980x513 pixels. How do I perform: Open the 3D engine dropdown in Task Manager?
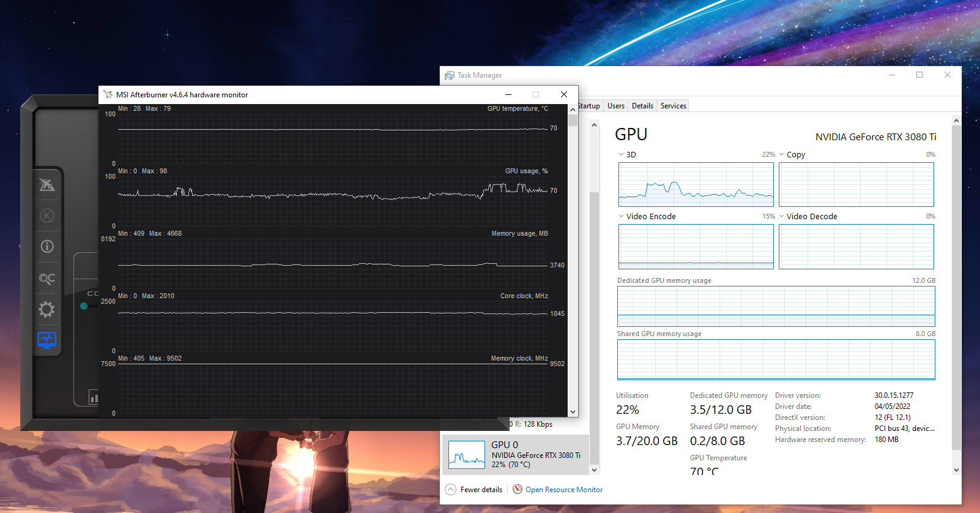(x=622, y=155)
